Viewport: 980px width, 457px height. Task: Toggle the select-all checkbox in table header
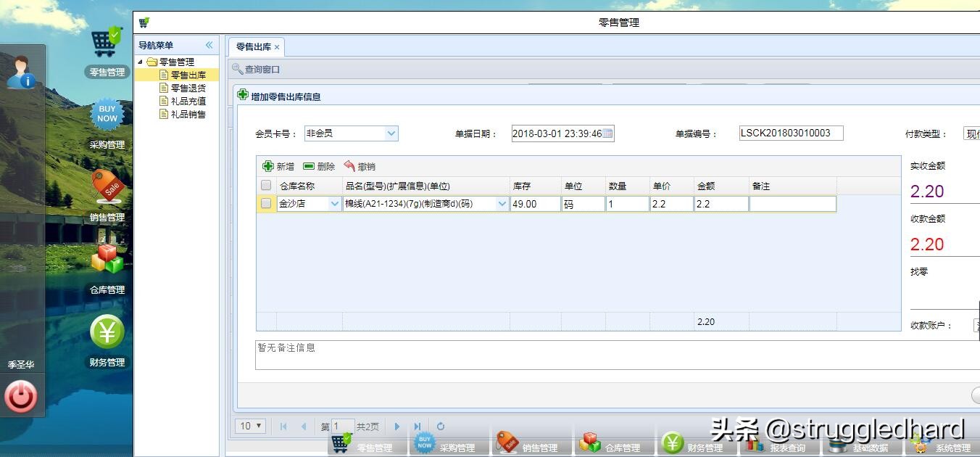point(265,185)
